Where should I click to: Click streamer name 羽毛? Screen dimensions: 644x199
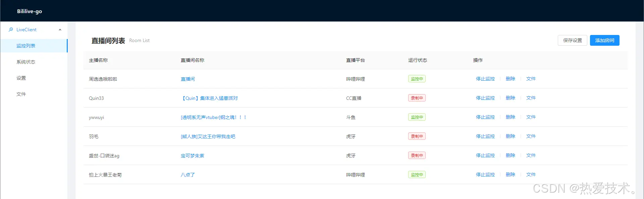click(x=94, y=136)
